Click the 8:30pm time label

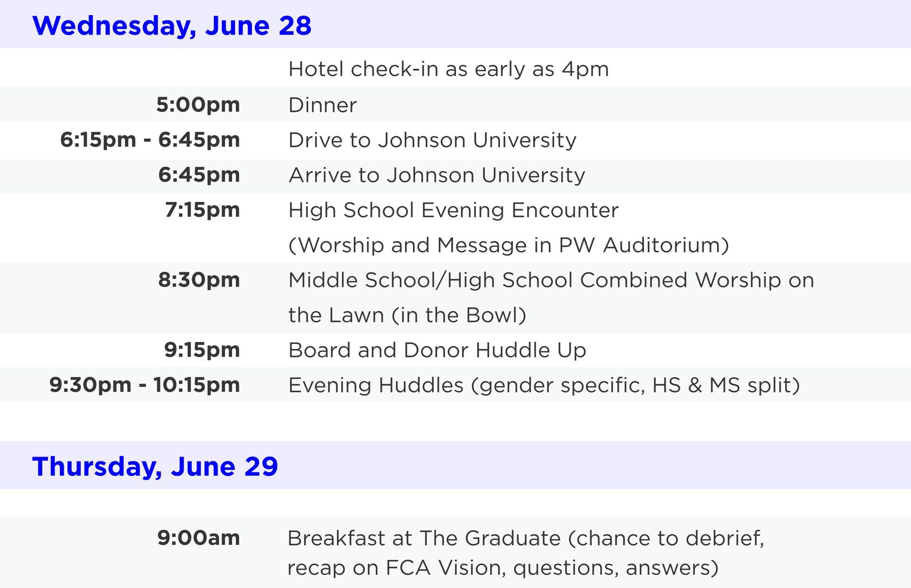[x=199, y=280]
